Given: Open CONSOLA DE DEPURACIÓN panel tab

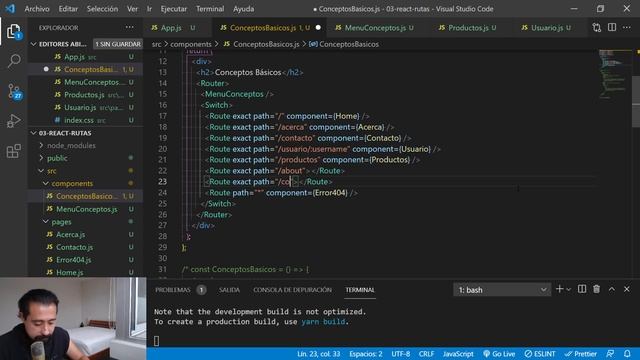Looking at the screenshot, I should (292, 289).
